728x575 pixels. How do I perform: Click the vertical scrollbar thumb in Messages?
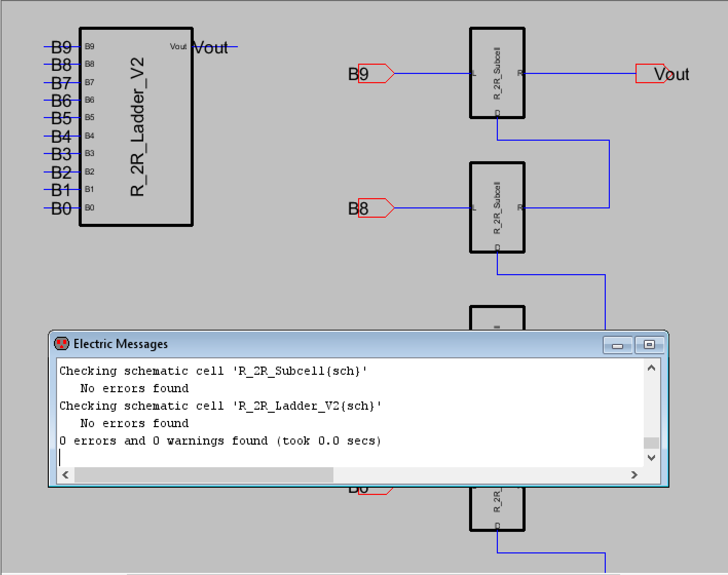point(651,443)
